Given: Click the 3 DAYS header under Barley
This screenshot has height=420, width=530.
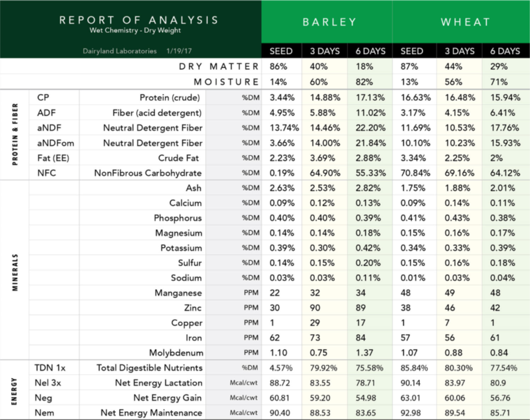Looking at the screenshot, I should click(x=325, y=51).
